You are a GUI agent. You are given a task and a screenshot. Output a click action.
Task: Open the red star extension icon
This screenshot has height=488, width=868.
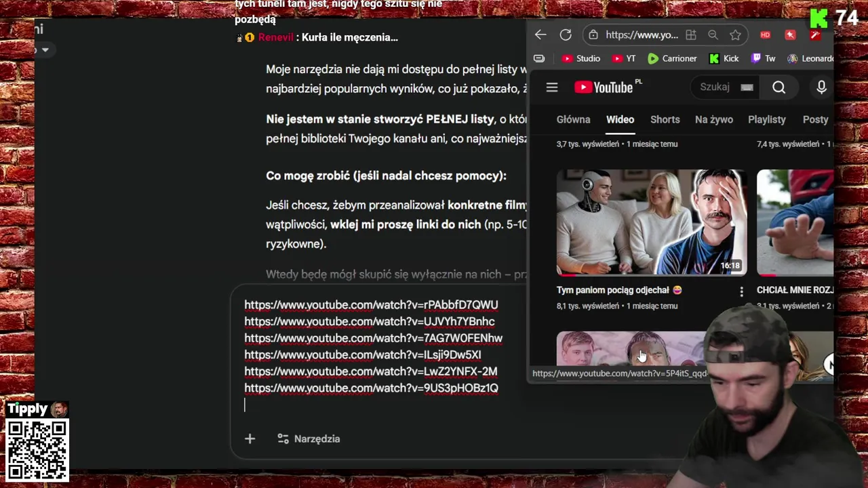click(790, 35)
